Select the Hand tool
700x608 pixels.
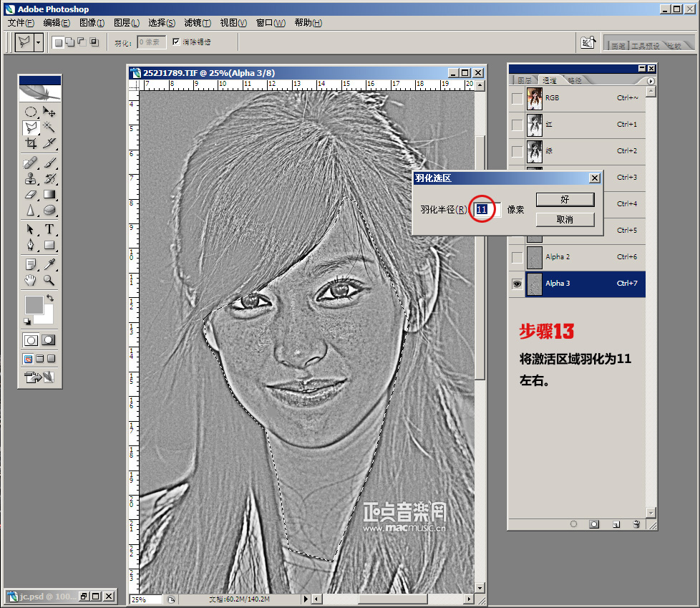31,280
